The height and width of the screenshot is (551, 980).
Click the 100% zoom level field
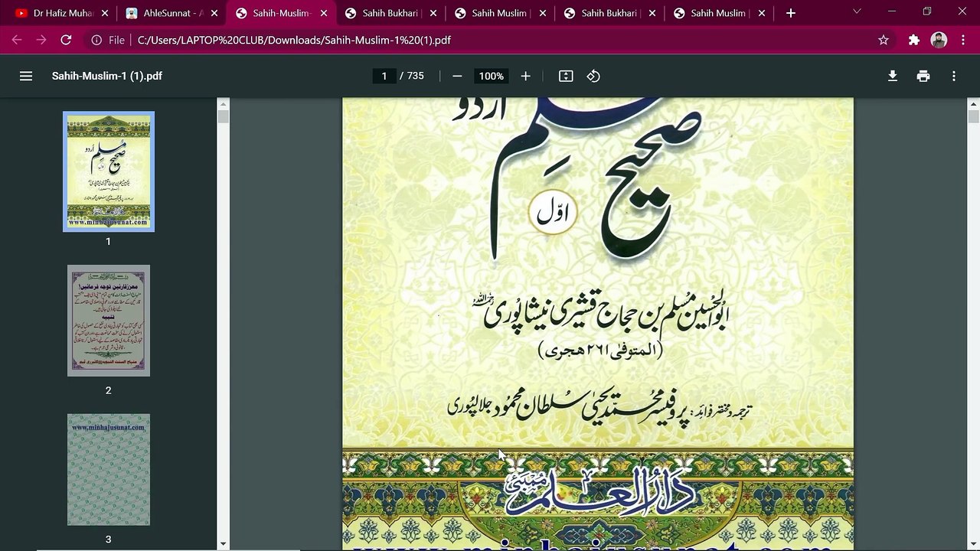491,76
